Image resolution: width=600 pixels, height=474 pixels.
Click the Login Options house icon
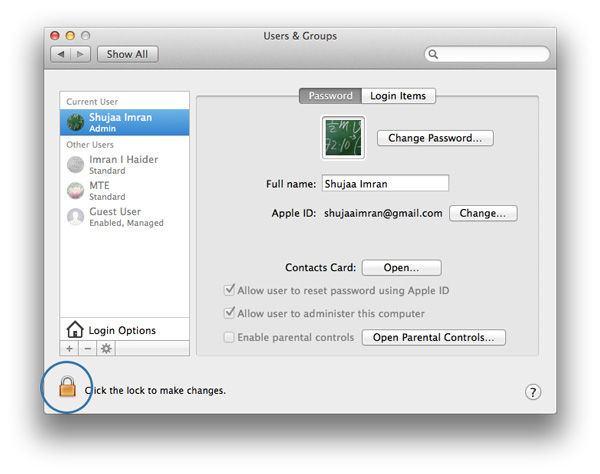pyautogui.click(x=75, y=329)
